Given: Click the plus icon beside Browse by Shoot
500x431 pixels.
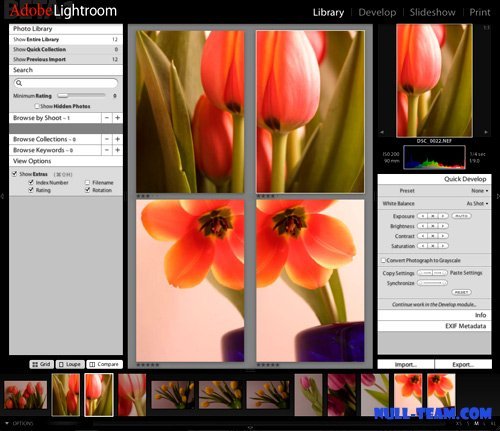Looking at the screenshot, I should [117, 118].
